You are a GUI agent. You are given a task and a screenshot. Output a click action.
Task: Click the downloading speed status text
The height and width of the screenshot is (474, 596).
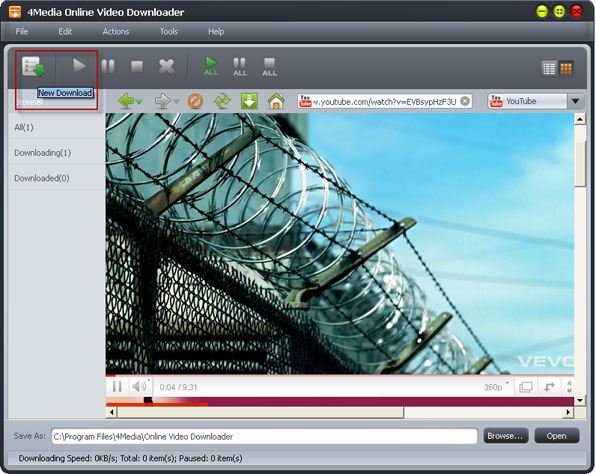[x=130, y=458]
